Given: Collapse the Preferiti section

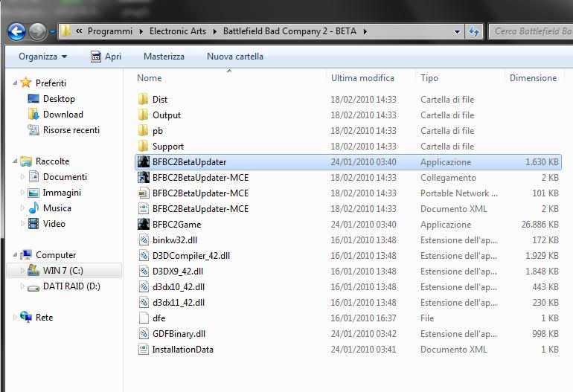Looking at the screenshot, I should point(15,83).
